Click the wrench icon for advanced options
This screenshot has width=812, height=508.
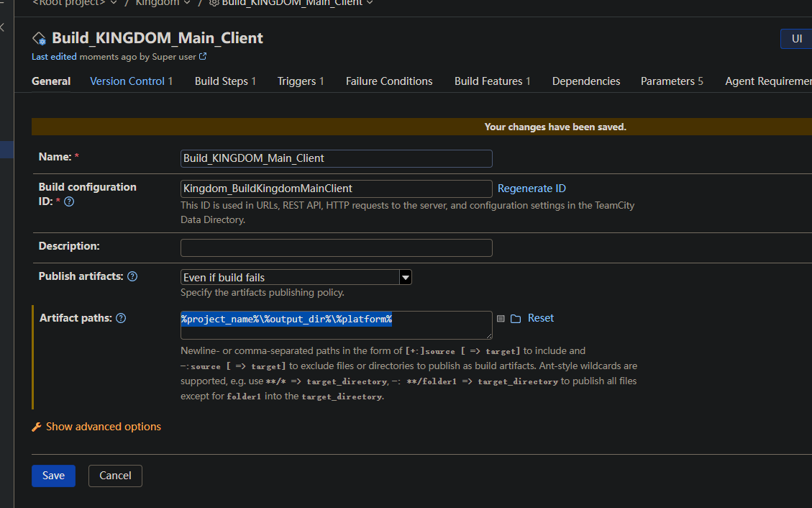36,427
